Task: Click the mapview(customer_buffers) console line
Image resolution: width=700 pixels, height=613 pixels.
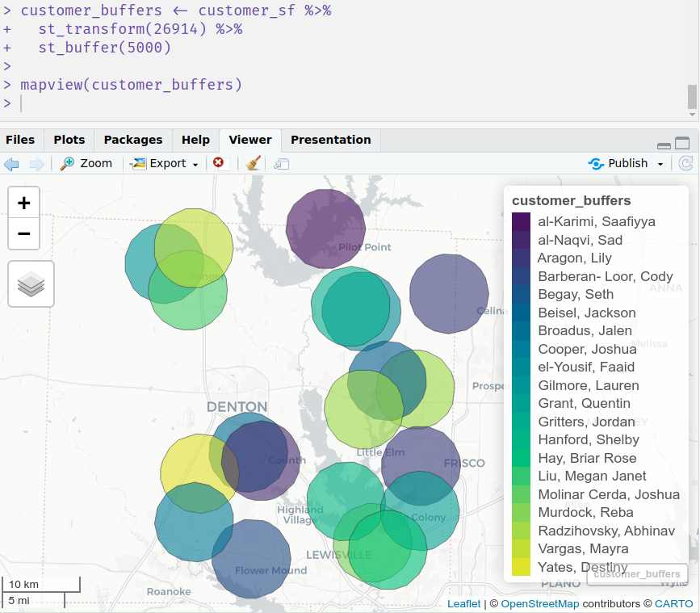Action: click(x=132, y=84)
